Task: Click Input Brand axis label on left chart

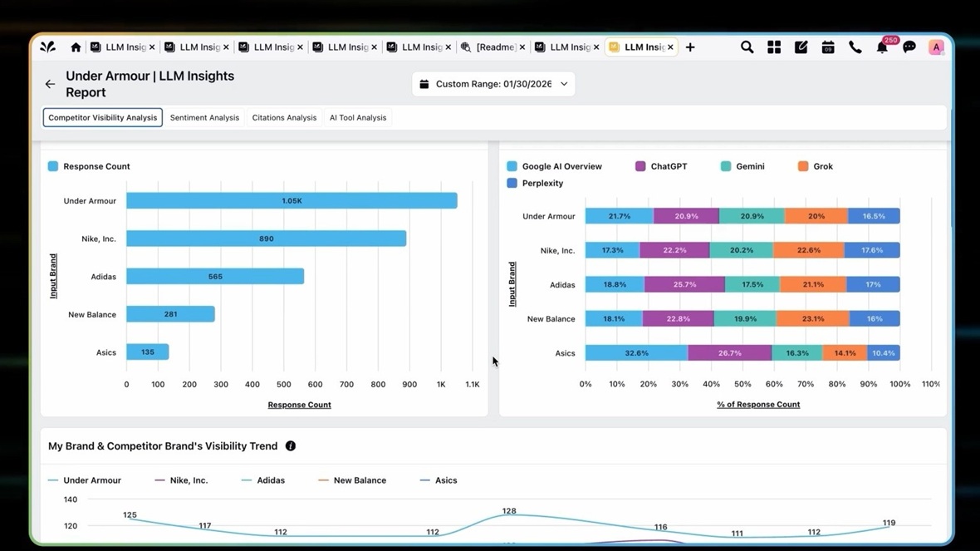Action: pos(53,276)
